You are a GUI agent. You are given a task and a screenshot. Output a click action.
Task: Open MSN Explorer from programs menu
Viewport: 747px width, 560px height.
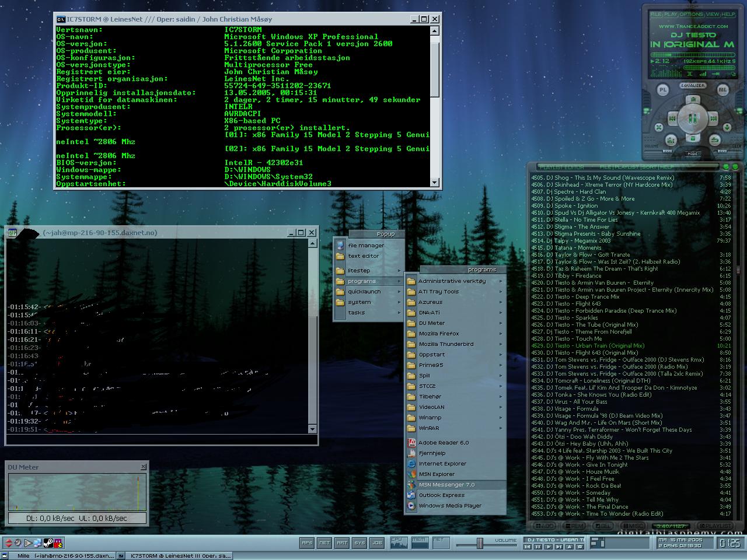click(455, 474)
